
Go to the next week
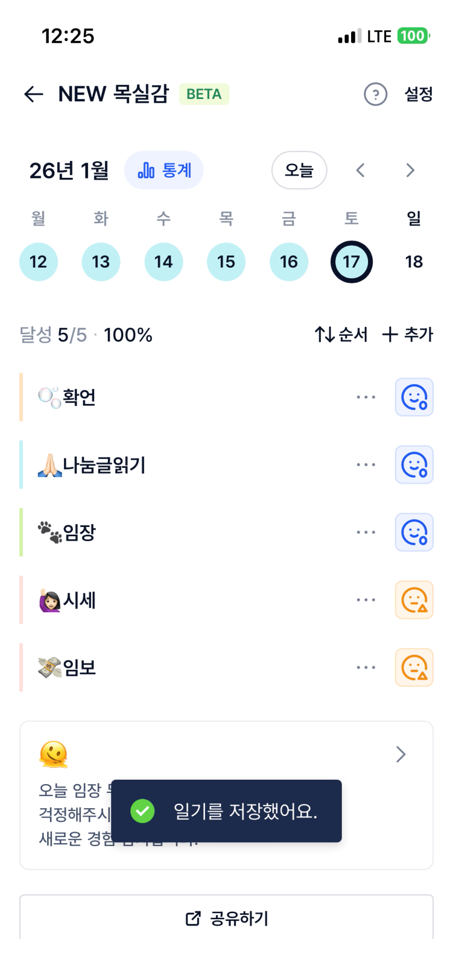(x=410, y=170)
